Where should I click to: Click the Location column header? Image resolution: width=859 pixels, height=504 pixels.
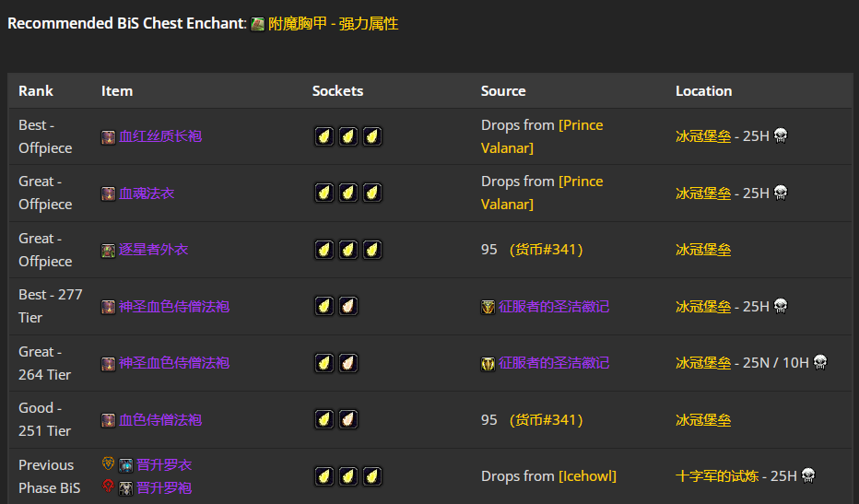pyautogui.click(x=703, y=91)
